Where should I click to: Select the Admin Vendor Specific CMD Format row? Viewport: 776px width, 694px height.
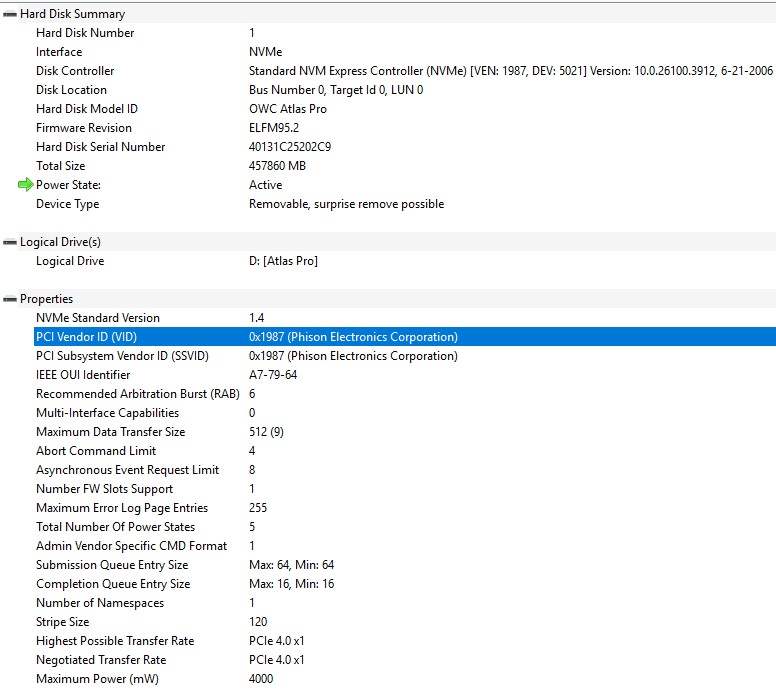405,546
